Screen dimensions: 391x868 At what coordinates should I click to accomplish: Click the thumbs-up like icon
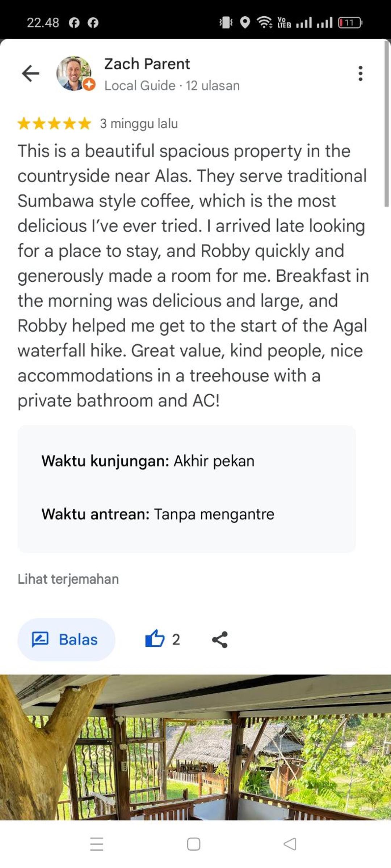coord(155,639)
